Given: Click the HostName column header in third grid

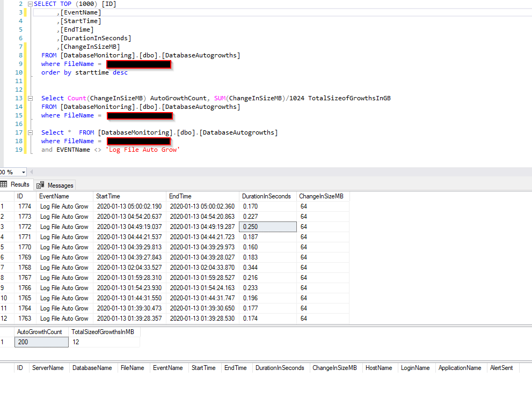Looking at the screenshot, I should (x=380, y=368).
